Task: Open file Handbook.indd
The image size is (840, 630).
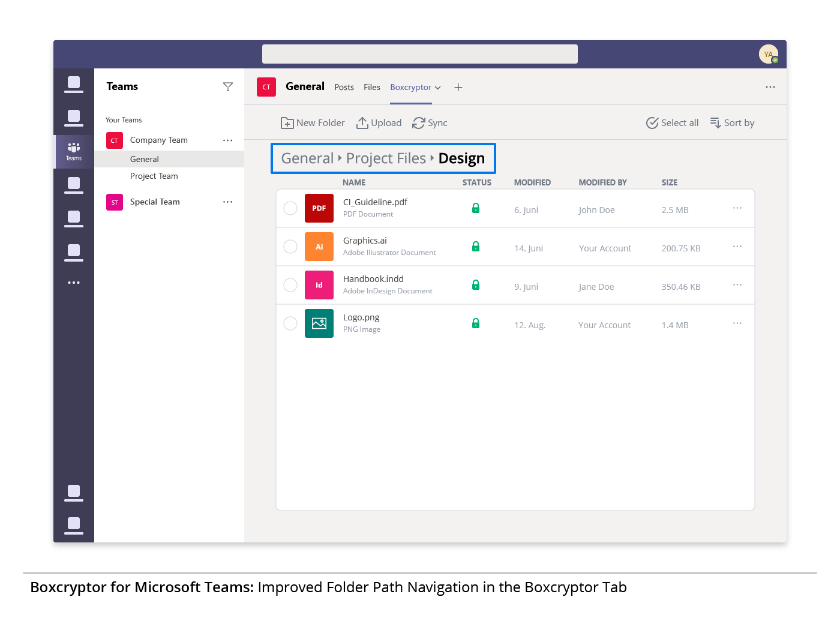Action: click(x=373, y=279)
